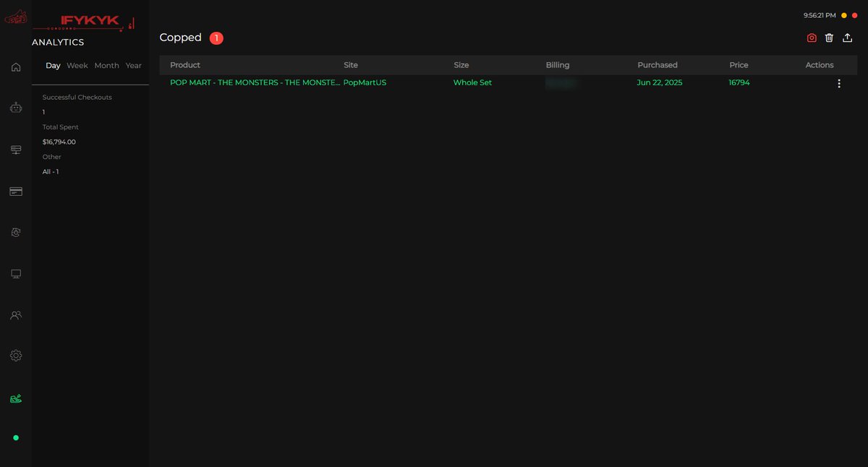Click the $16,794.00 total spent value
This screenshot has height=467, width=868.
[59, 142]
